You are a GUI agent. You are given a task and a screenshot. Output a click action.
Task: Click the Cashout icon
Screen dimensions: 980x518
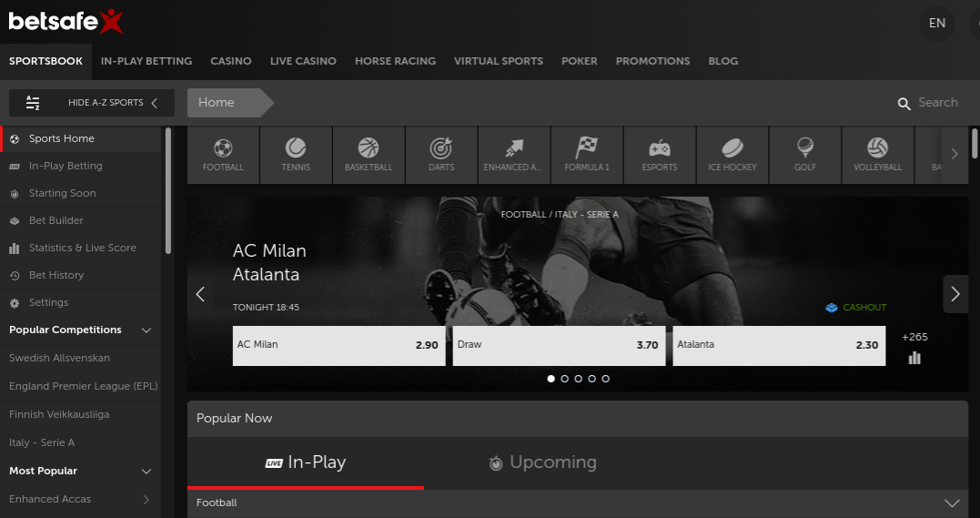pyautogui.click(x=832, y=307)
